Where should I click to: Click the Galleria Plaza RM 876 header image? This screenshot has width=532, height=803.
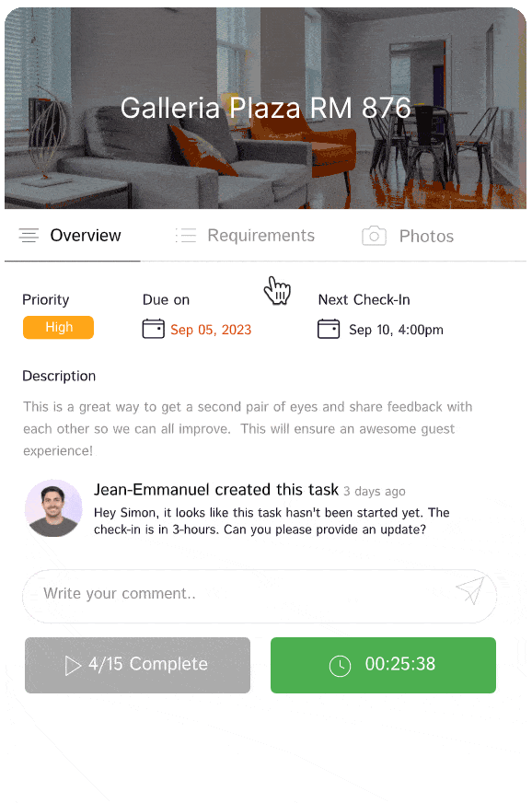[265, 108]
